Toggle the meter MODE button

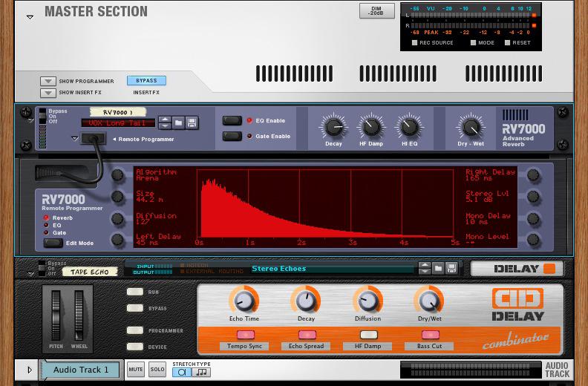pyautogui.click(x=473, y=43)
